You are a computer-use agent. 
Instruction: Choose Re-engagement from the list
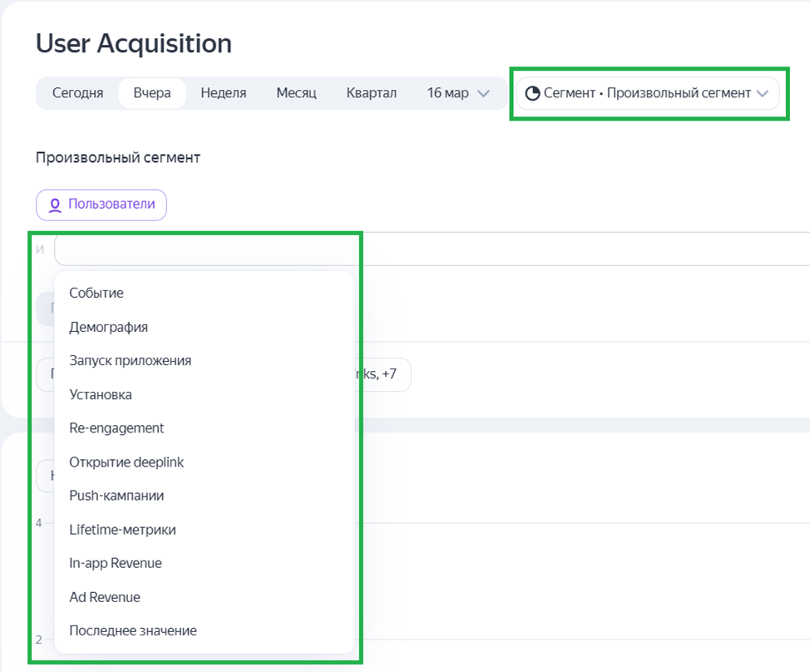tap(116, 427)
